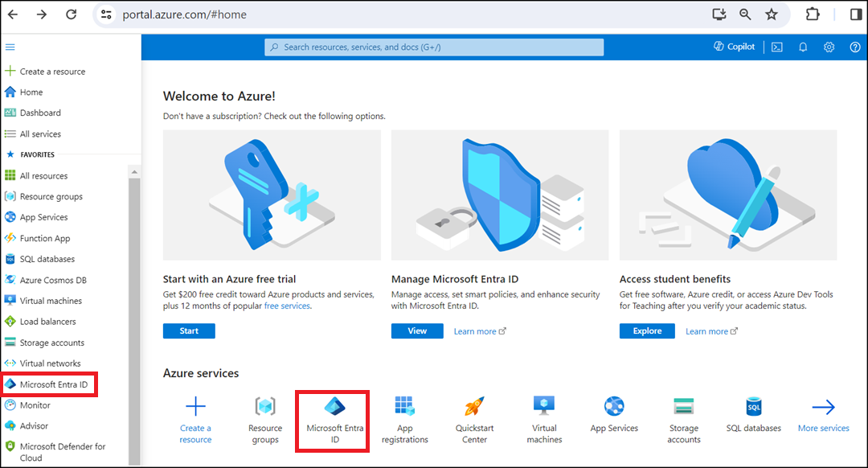Click Create a resource plus tile
868x468 pixels.
point(195,420)
